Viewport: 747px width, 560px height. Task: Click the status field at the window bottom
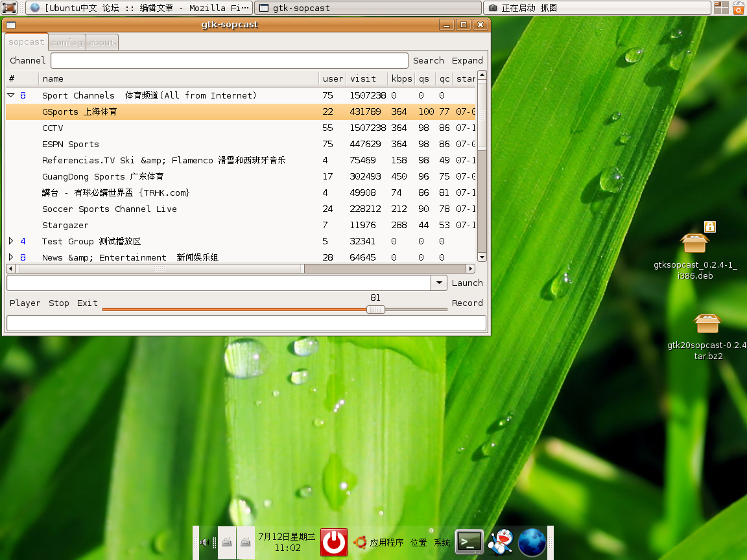246,323
